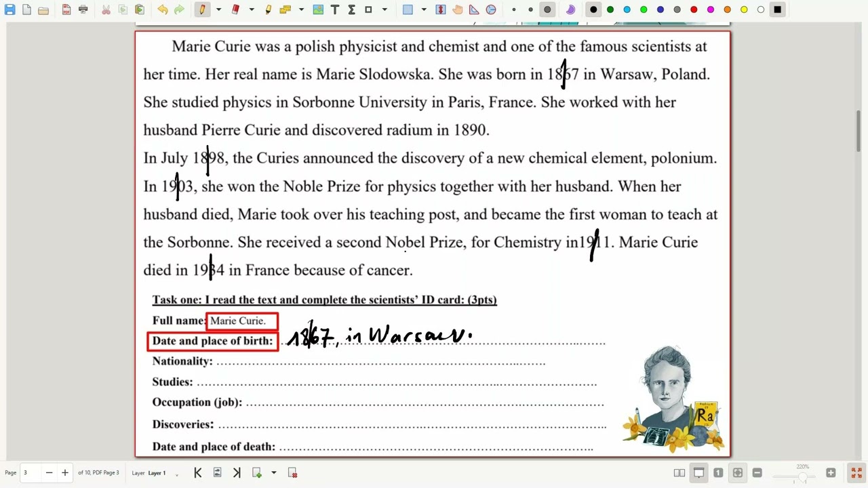
Task: Export the document as PDF
Action: tap(66, 9)
